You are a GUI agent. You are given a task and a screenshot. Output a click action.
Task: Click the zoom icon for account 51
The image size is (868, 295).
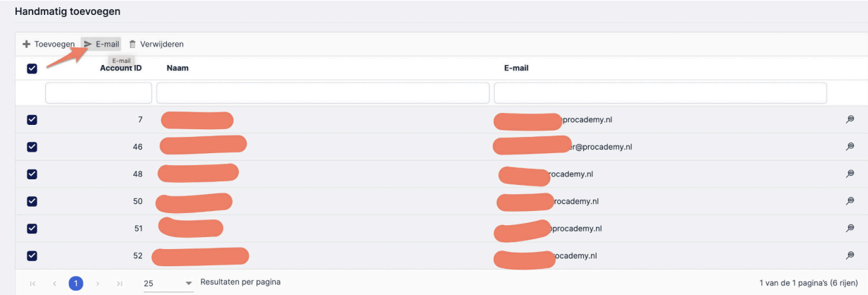[850, 229]
